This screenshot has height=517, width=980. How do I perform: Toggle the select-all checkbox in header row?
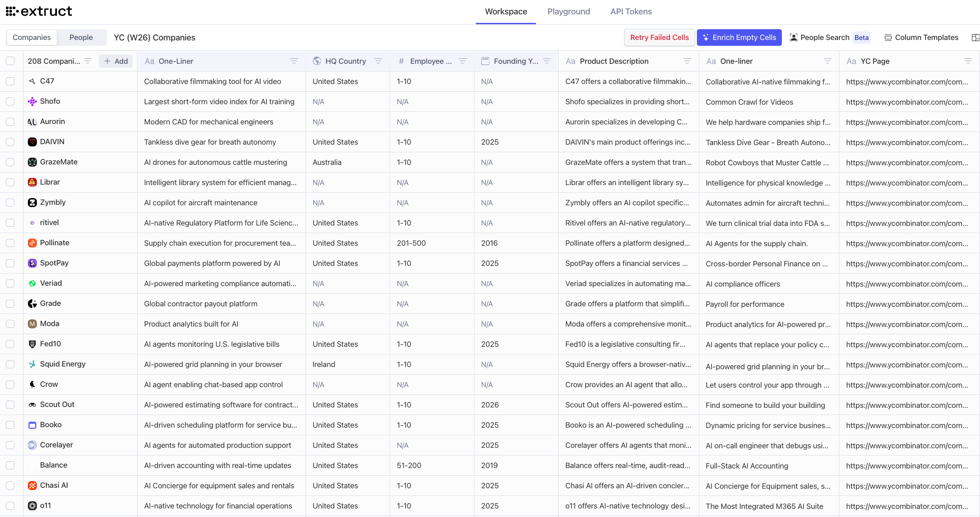[11, 61]
